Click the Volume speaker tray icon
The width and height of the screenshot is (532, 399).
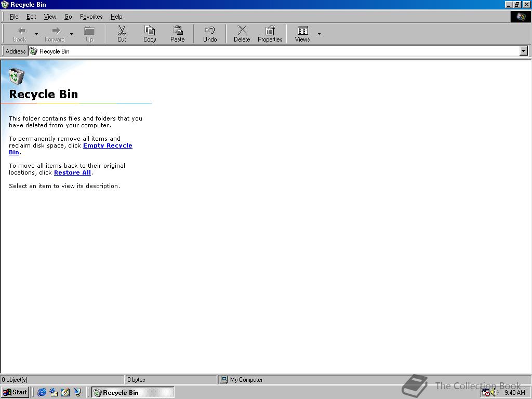pos(494,393)
